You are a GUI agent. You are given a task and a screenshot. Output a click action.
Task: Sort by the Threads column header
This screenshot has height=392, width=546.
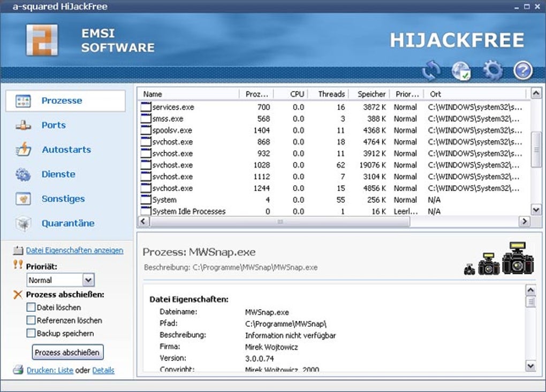pyautogui.click(x=327, y=94)
